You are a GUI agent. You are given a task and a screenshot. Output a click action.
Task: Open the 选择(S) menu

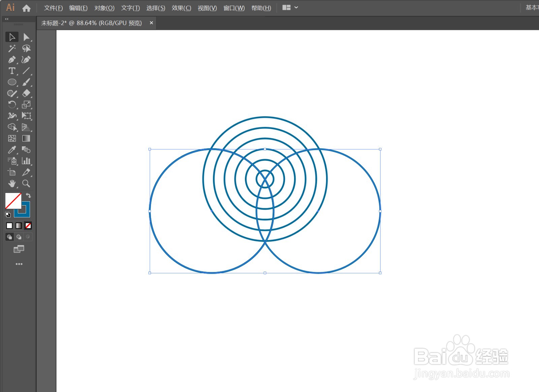click(156, 8)
